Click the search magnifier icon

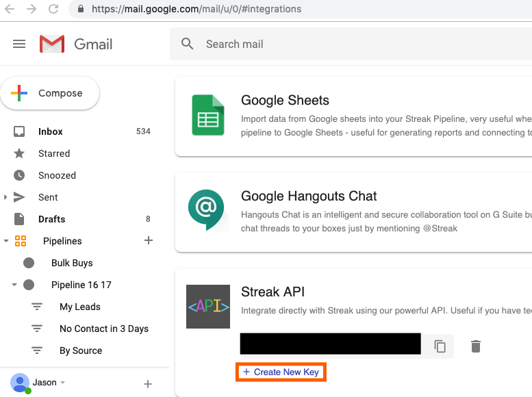point(188,44)
